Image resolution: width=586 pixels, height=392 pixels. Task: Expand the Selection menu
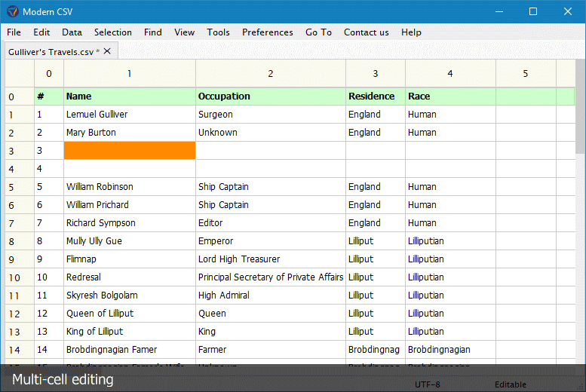[x=112, y=32]
